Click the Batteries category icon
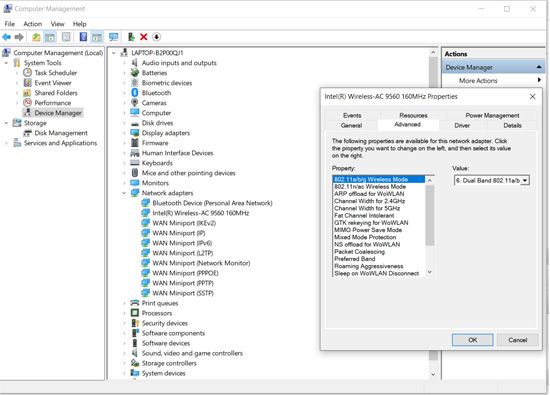This screenshot has height=395, width=550. (x=135, y=73)
